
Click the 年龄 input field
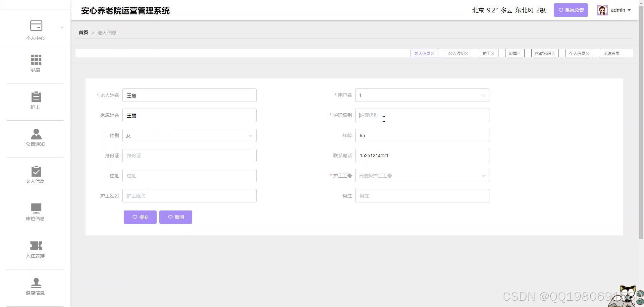click(422, 135)
